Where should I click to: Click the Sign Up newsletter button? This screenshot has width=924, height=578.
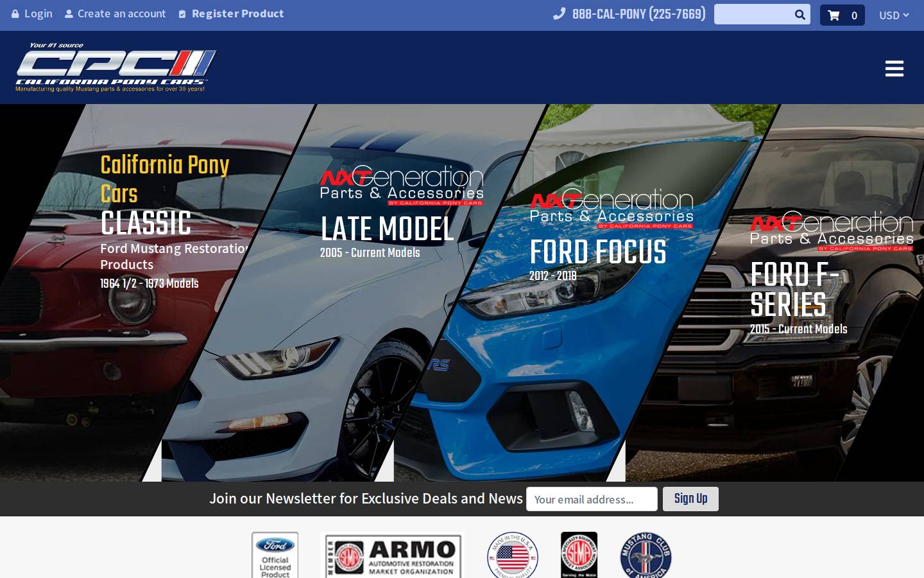[690, 499]
